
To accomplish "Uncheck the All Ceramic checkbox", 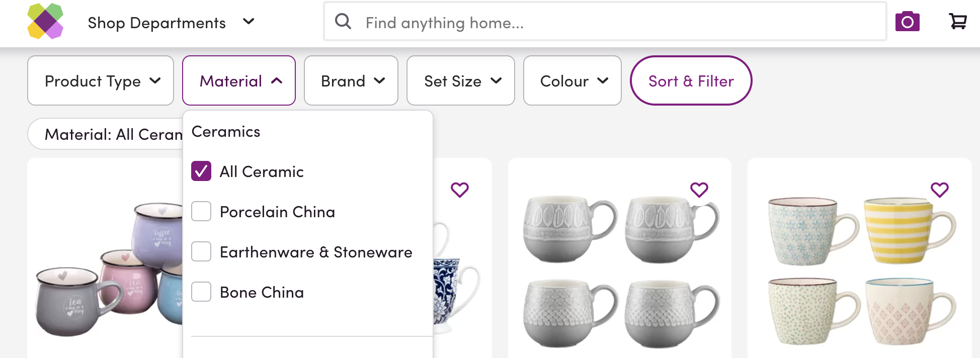I will [x=201, y=171].
